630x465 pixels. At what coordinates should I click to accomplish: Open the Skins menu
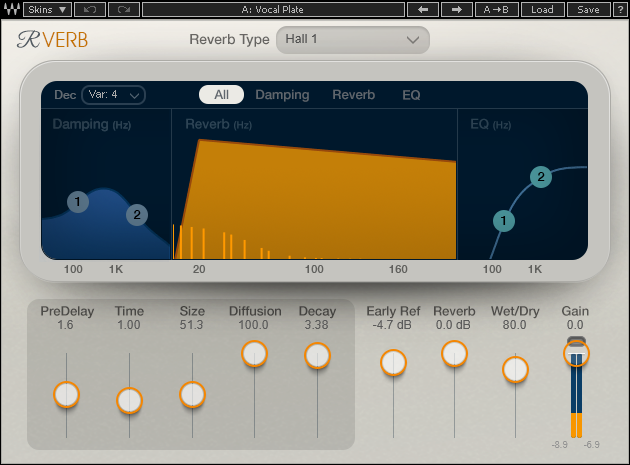click(47, 9)
